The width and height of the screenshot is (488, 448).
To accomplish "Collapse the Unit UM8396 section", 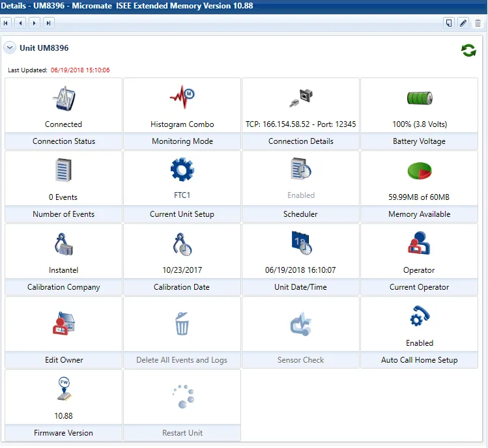I will (x=10, y=48).
